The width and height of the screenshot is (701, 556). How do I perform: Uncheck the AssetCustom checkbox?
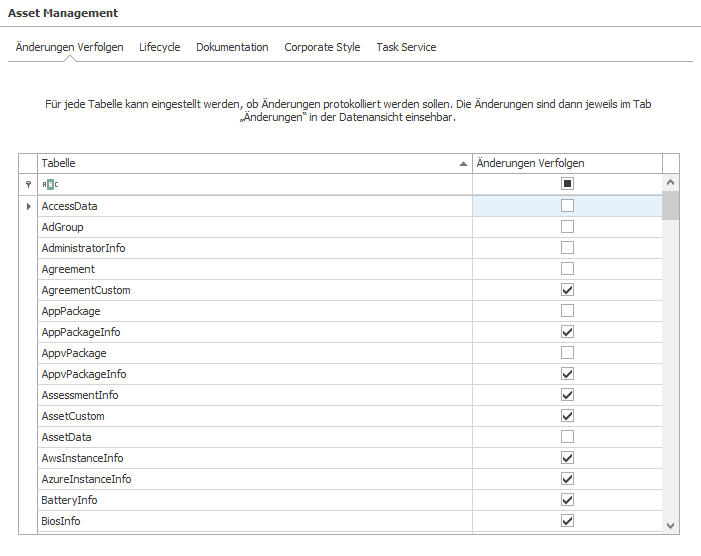pos(567,416)
